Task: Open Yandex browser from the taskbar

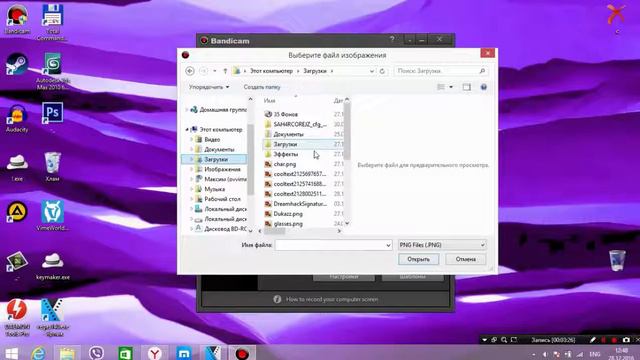Action: [155, 353]
